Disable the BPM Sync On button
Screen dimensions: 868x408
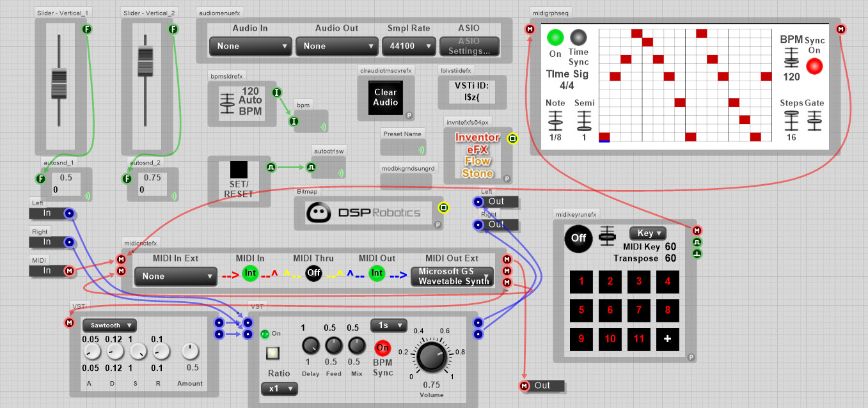(383, 348)
